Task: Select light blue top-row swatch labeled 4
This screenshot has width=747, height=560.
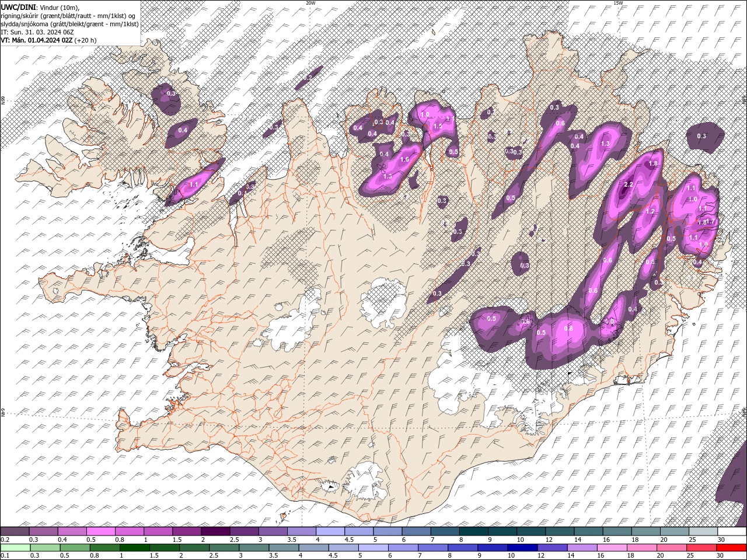Action: coord(330,531)
